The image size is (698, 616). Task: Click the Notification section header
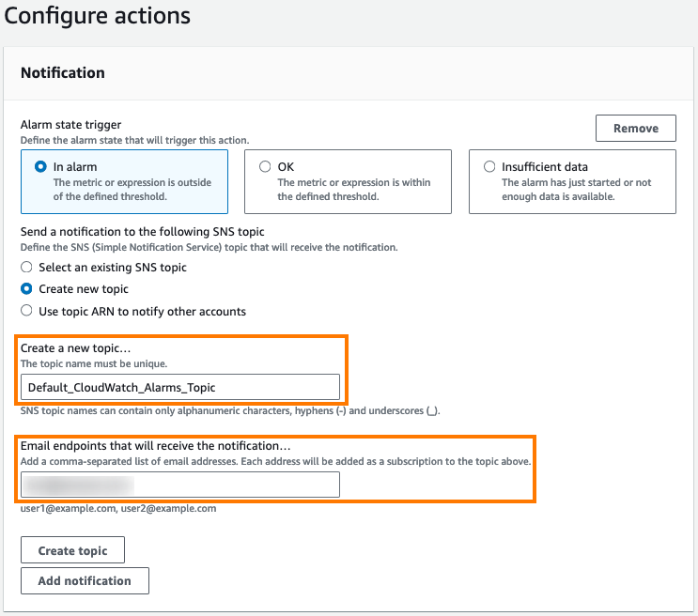(63, 72)
